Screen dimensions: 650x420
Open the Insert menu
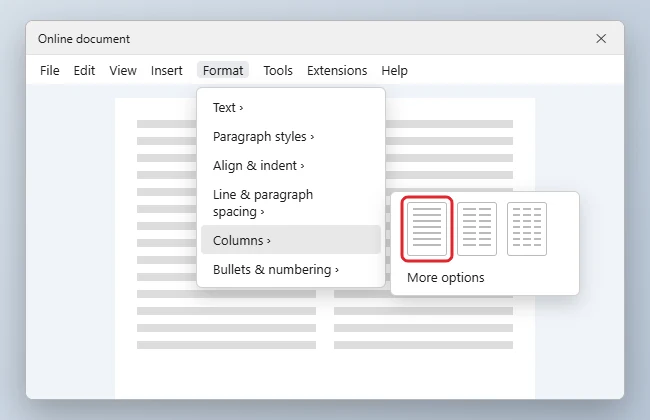pos(167,70)
